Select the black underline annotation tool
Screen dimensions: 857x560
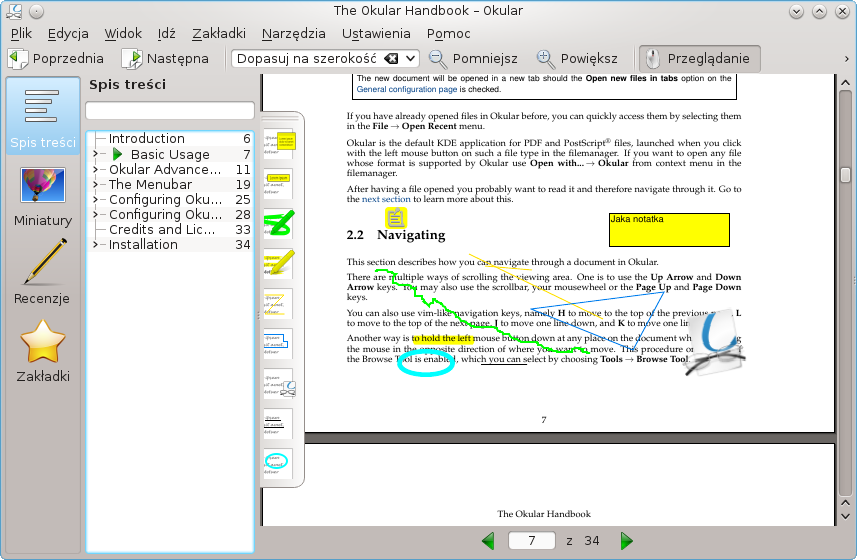tap(278, 422)
